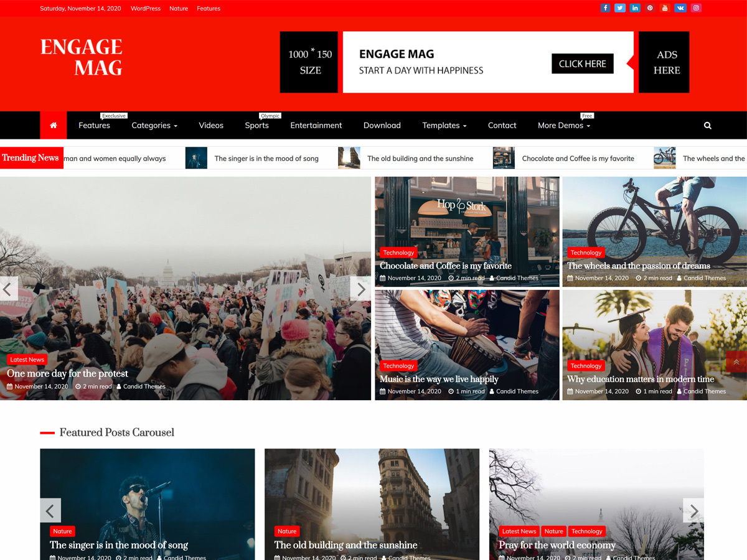Open the Instagram icon
The width and height of the screenshot is (747, 560).
click(695, 7)
